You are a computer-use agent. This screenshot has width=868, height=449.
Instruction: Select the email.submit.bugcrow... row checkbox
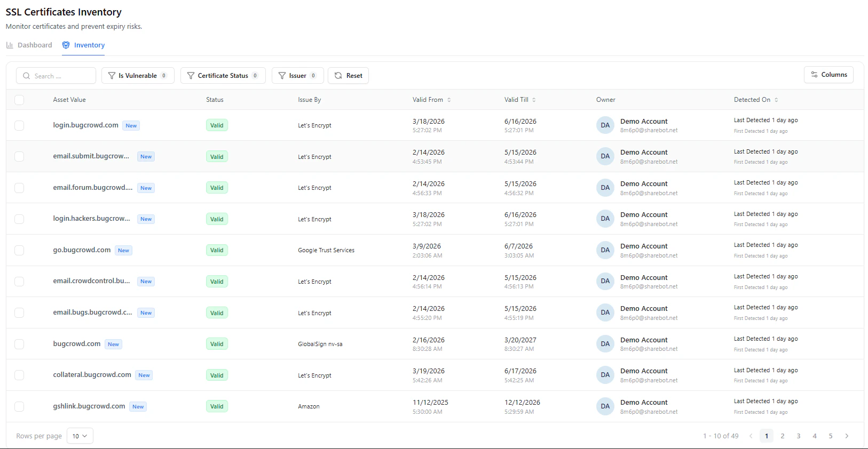point(19,156)
